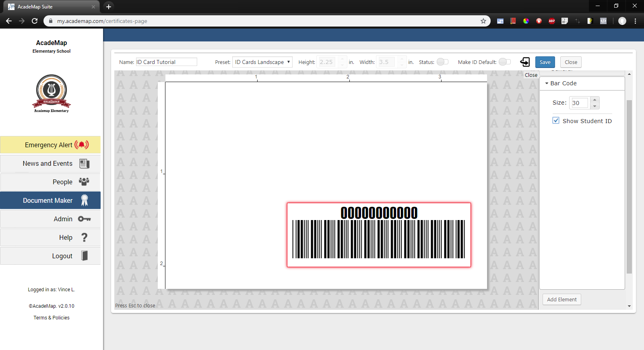Open the AdBlock Plus extension
This screenshot has width=644, height=350.
[552, 21]
